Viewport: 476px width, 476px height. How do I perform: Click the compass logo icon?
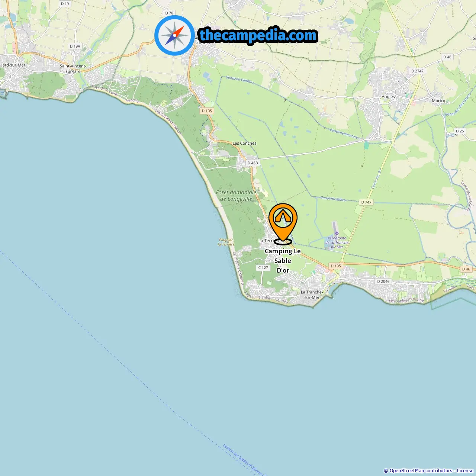click(174, 36)
